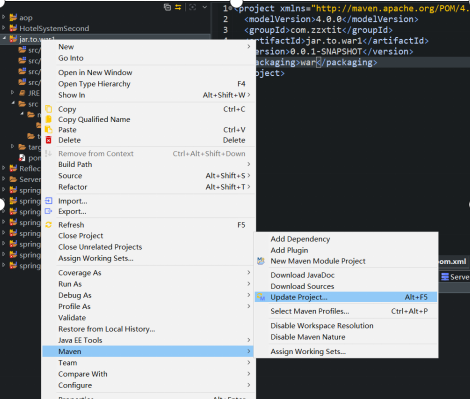Click the JRE library icon
The height and width of the screenshot is (399, 470).
pyautogui.click(x=22, y=93)
